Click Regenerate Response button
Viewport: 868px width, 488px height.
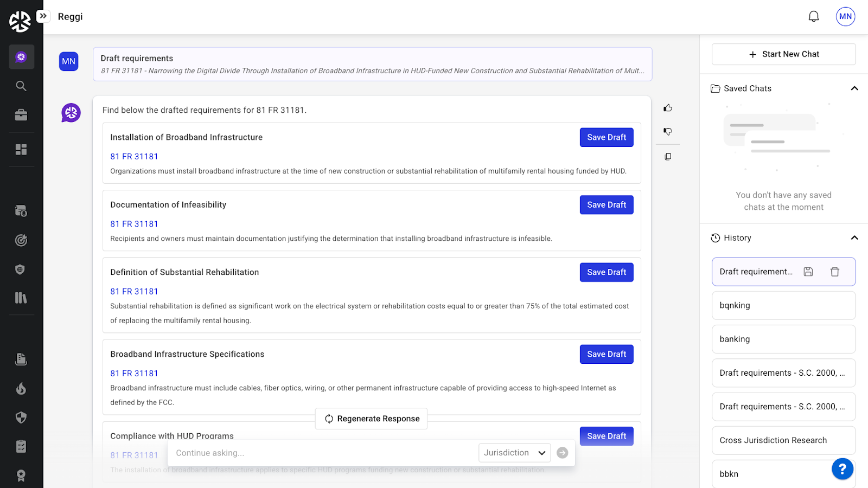[372, 419]
